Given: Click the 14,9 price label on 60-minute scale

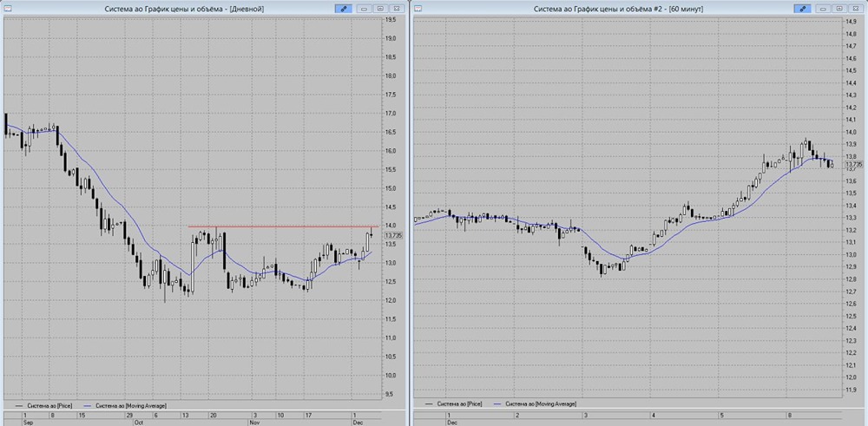Looking at the screenshot, I should (851, 21).
